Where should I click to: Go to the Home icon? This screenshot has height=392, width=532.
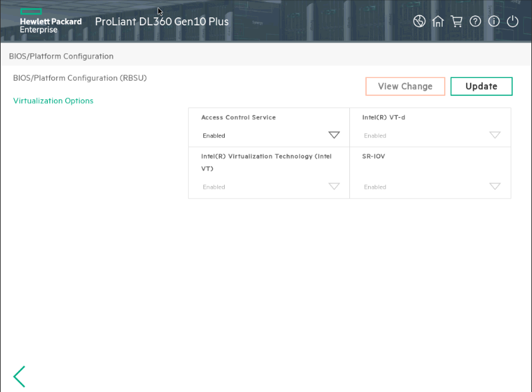pyautogui.click(x=438, y=21)
